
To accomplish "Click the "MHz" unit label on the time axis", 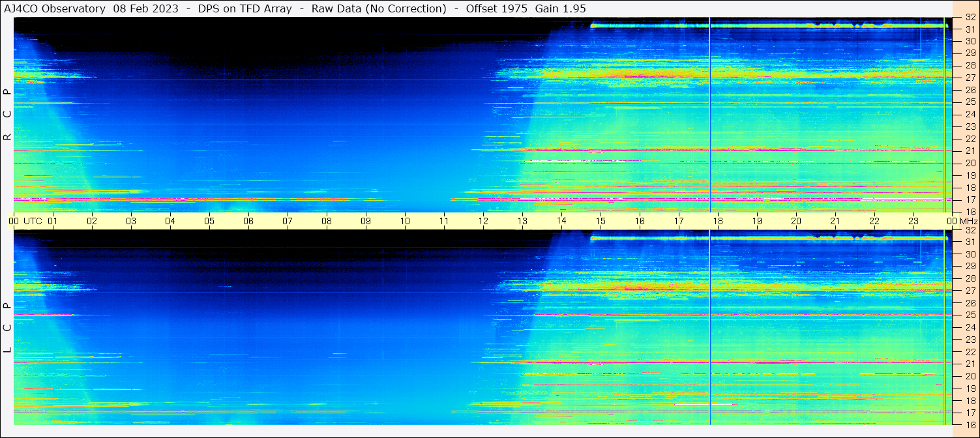I will 968,221.
